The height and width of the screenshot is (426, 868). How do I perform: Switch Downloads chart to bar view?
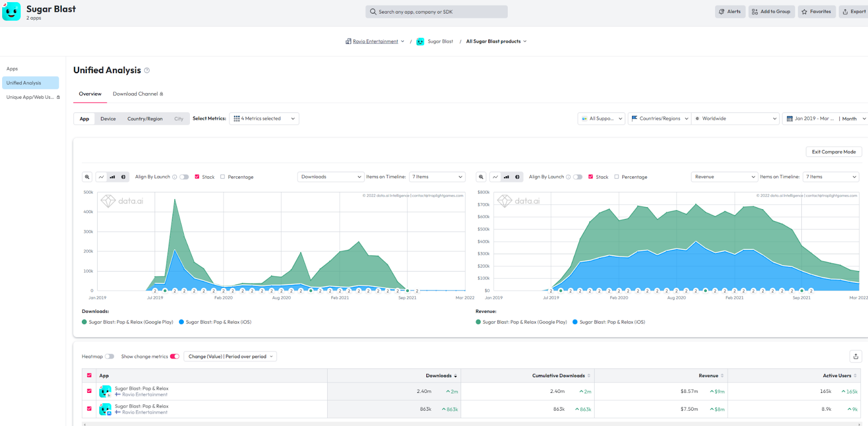click(x=112, y=177)
